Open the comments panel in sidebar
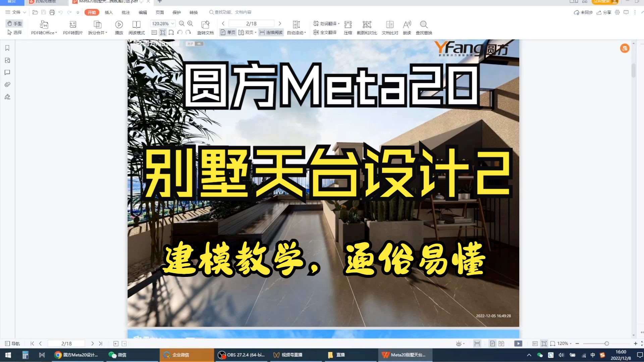 coord(7,72)
